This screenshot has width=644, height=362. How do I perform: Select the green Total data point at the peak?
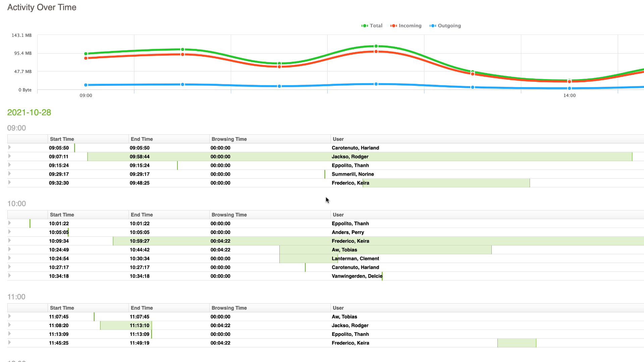click(376, 46)
